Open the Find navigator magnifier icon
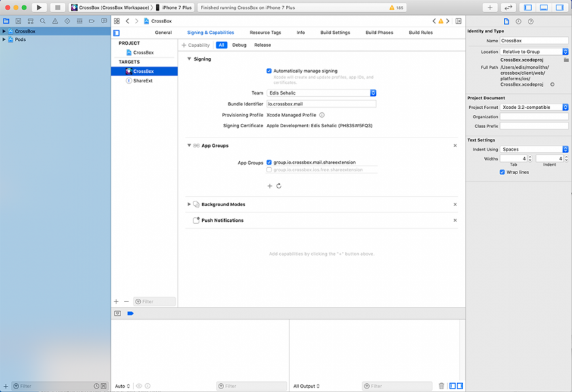Viewport: 572px width, 392px height. [43, 21]
